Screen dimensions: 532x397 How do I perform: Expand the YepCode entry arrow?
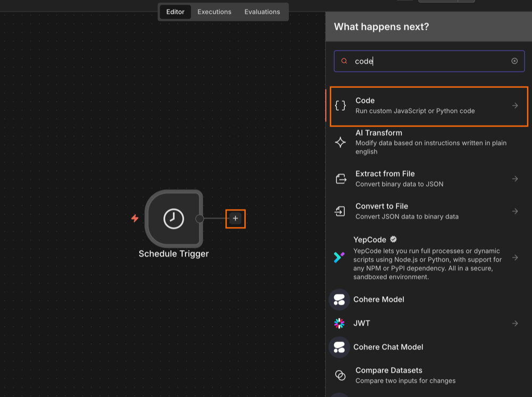click(x=515, y=258)
